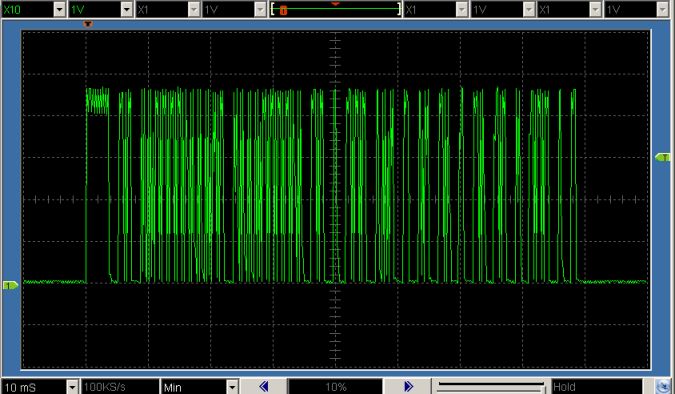The width and height of the screenshot is (675, 394).
Task: Click the 100KS/s sample rate field
Action: (120, 387)
